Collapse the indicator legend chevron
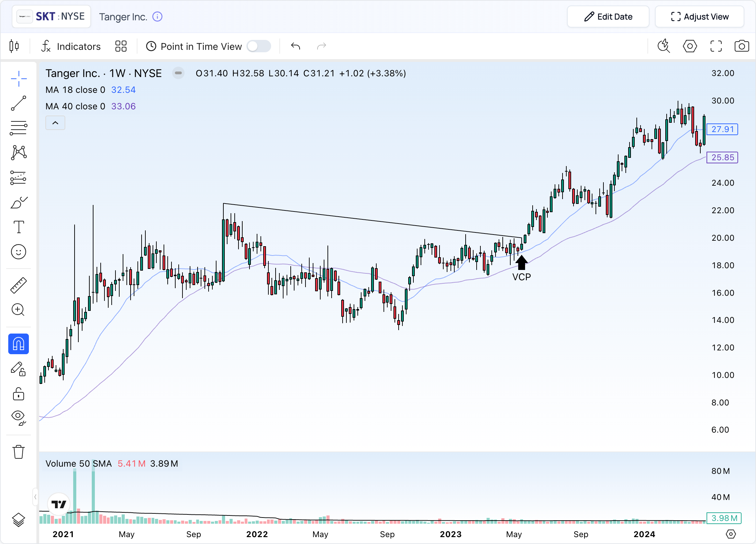Screen dimensions: 756x544 [x=55, y=123]
